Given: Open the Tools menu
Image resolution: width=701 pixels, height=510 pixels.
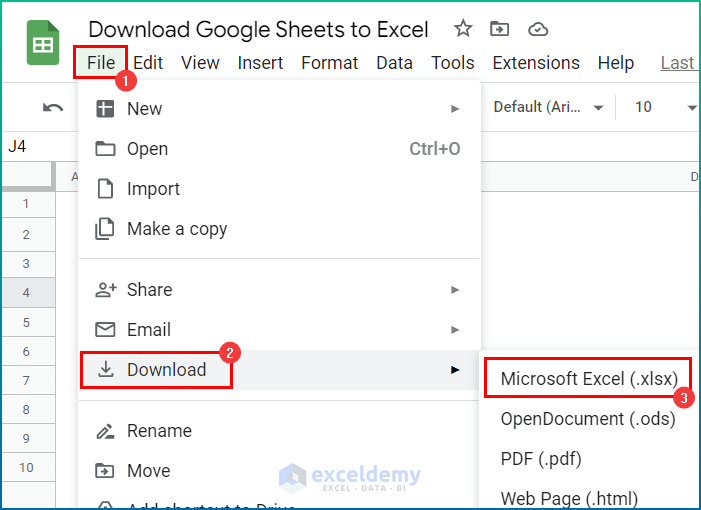Looking at the screenshot, I should coord(452,63).
